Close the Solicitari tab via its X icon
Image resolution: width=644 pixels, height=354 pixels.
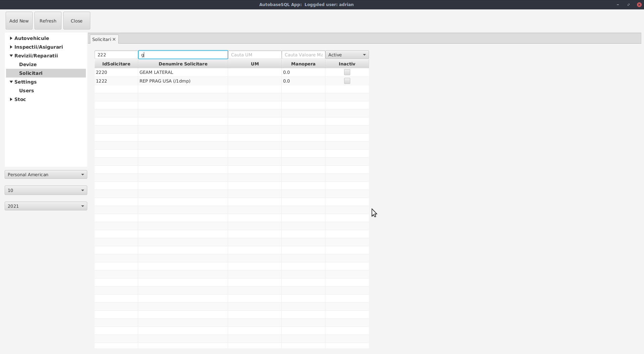pos(114,39)
